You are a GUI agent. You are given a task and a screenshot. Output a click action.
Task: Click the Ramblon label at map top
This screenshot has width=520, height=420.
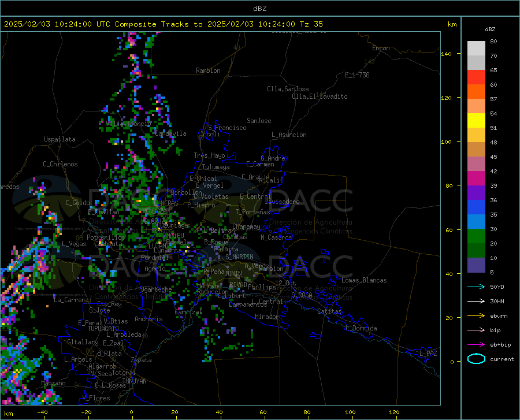208,70
